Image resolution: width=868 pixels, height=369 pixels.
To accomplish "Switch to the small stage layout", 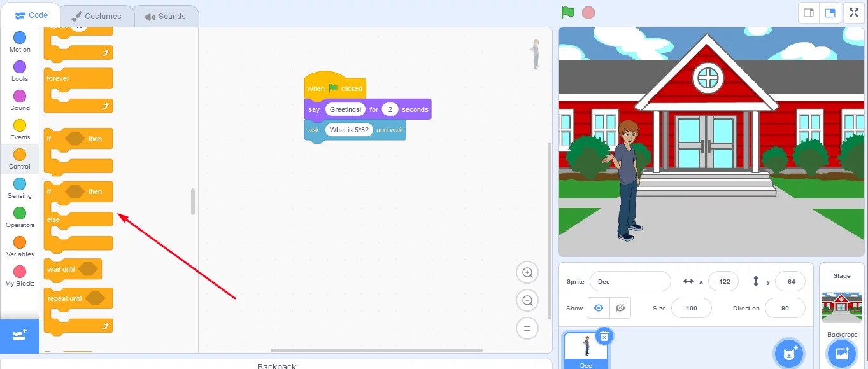I will [808, 12].
